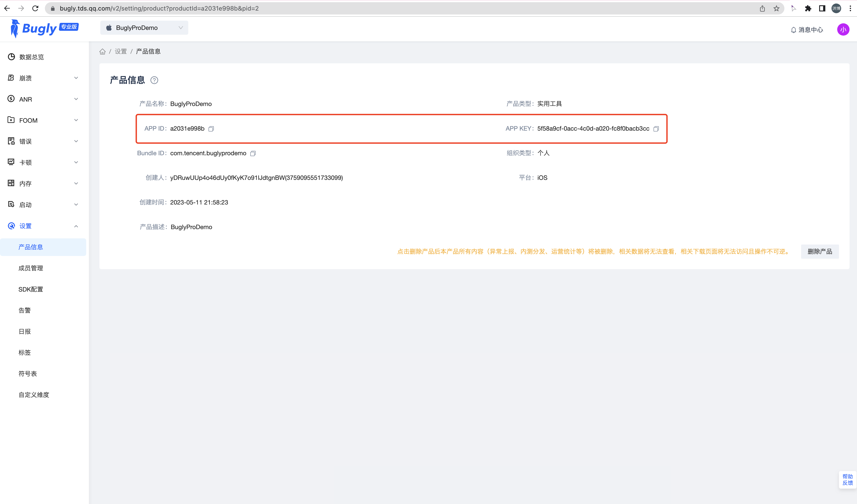Select 产品信息 submenu item
This screenshot has width=857, height=504.
43,247
